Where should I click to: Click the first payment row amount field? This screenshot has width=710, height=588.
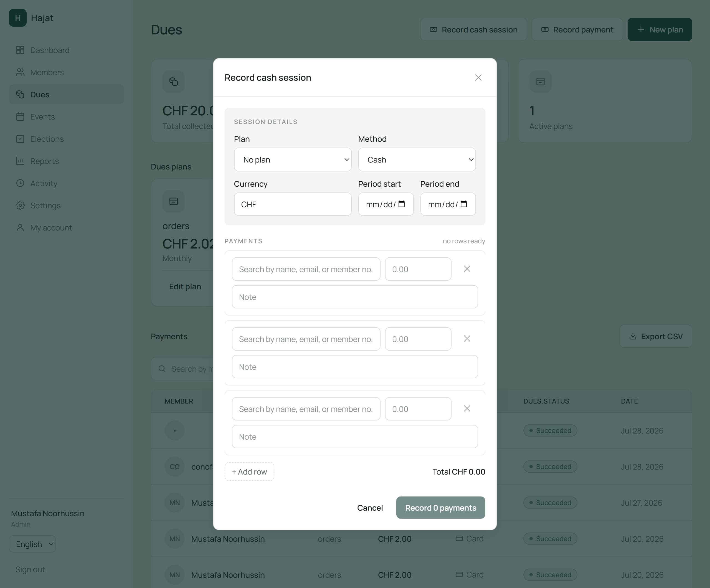coord(418,269)
